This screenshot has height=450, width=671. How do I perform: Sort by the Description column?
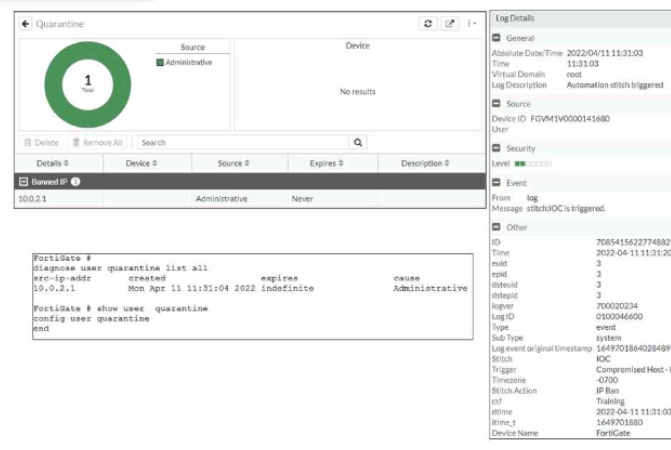(425, 163)
